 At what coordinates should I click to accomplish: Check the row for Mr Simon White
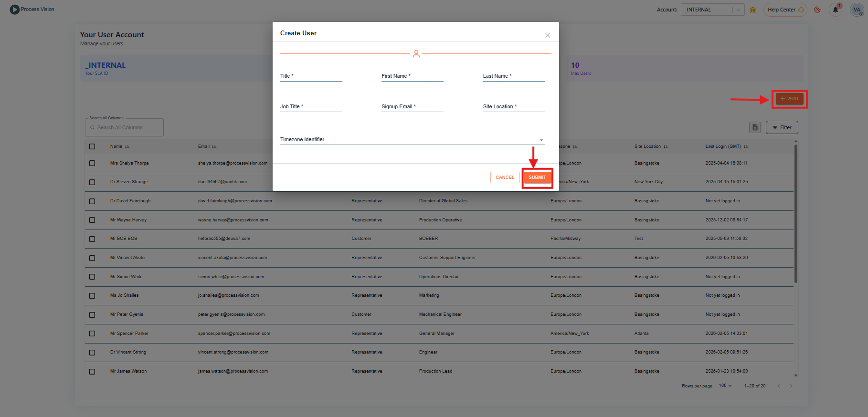92,277
